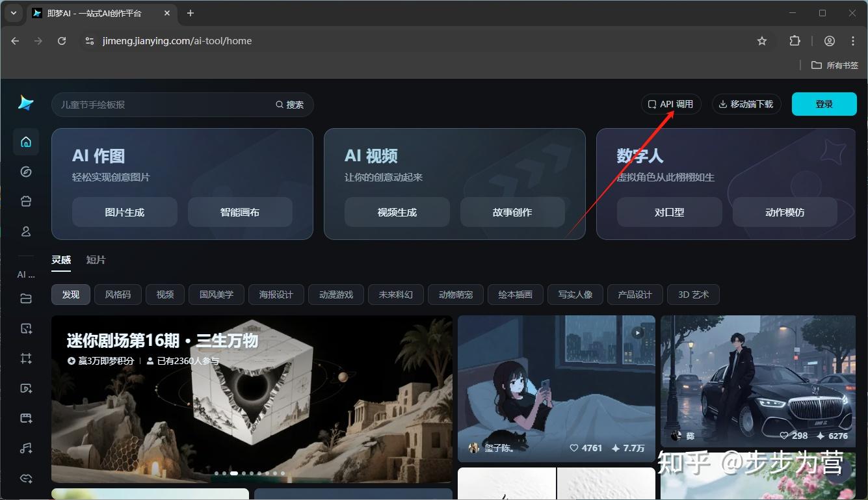Select the 绘本插画 category filter
Image resolution: width=868 pixels, height=500 pixels.
(516, 295)
